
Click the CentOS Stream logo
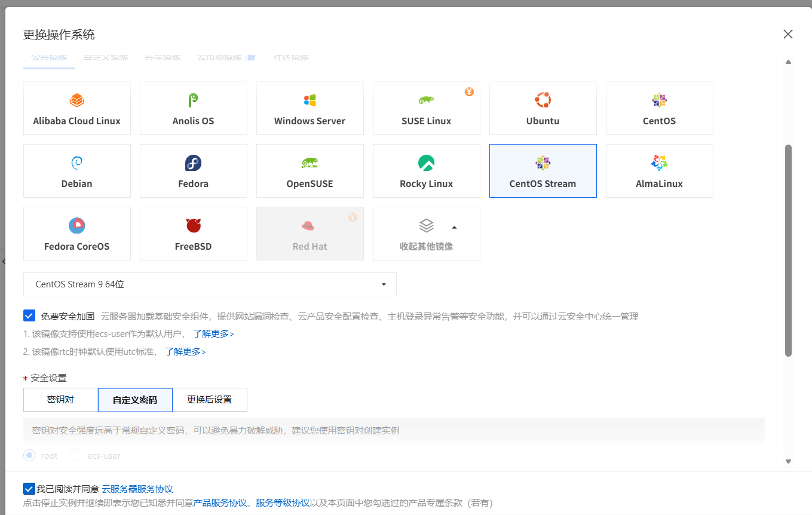[x=543, y=163]
